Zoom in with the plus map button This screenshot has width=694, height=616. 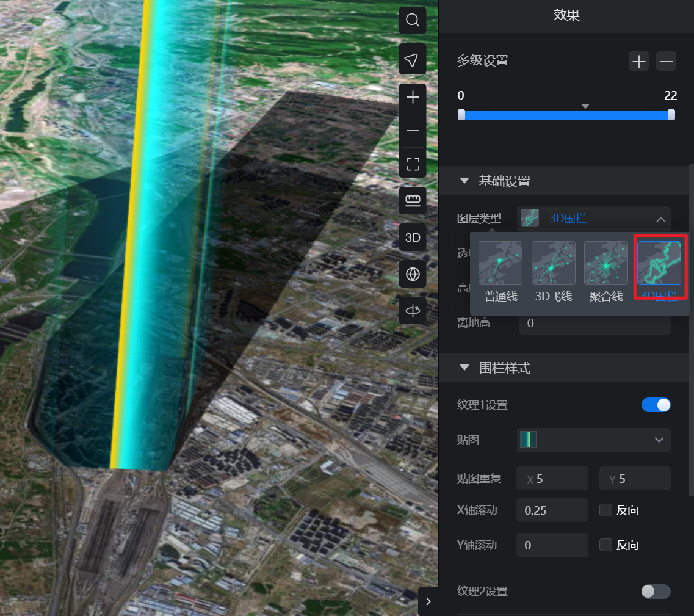click(413, 98)
